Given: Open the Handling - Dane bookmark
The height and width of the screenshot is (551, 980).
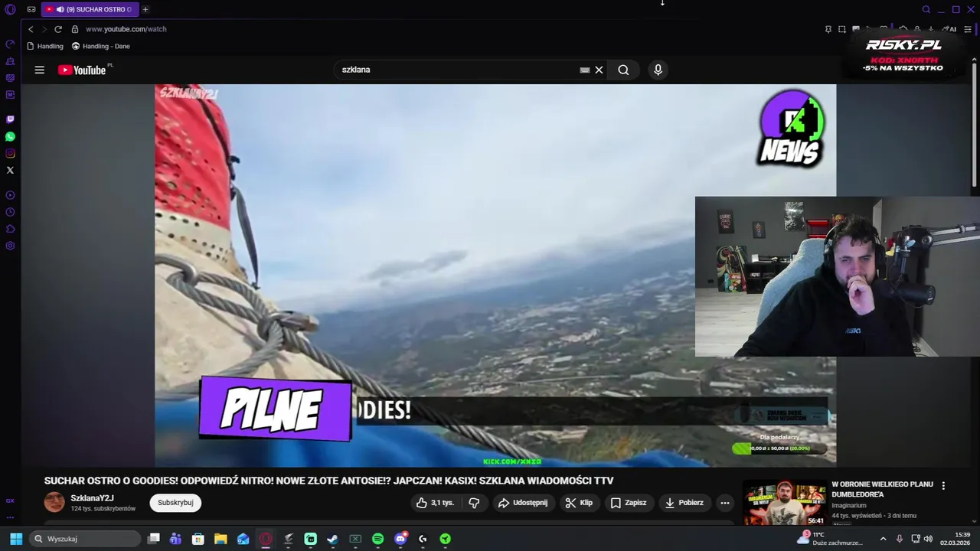Looking at the screenshot, I should [101, 46].
